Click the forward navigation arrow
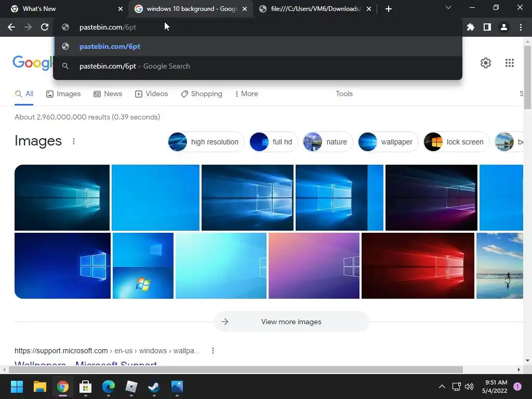Image resolution: width=532 pixels, height=399 pixels. click(28, 27)
